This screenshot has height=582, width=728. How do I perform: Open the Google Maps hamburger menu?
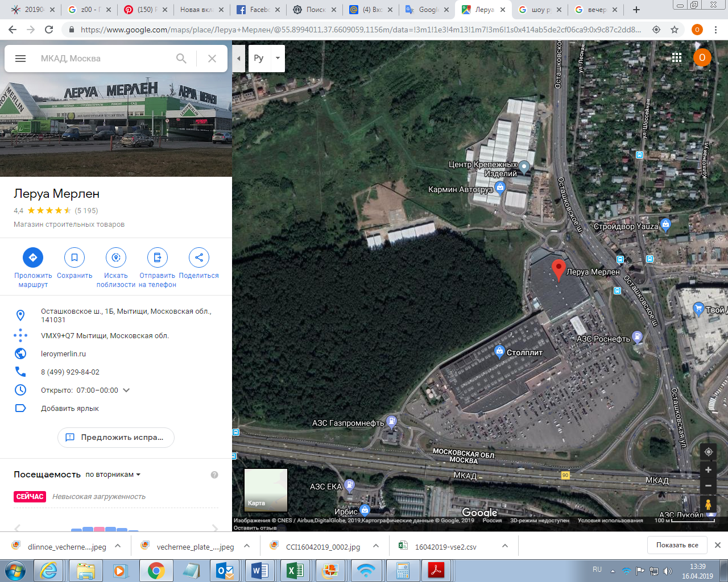tap(20, 59)
